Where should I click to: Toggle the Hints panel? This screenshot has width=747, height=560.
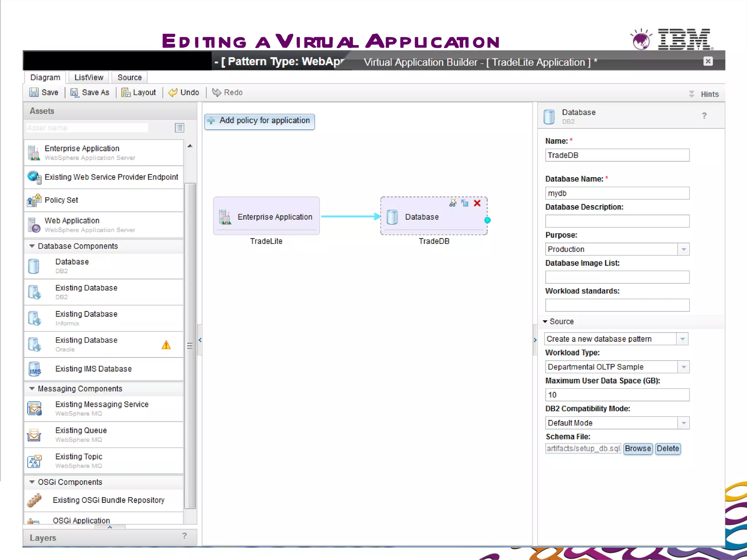click(704, 94)
